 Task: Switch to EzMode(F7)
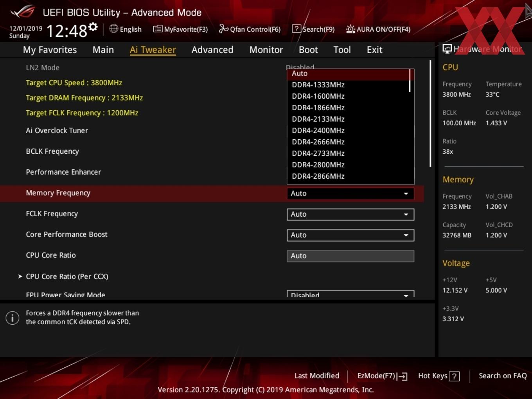[382, 376]
